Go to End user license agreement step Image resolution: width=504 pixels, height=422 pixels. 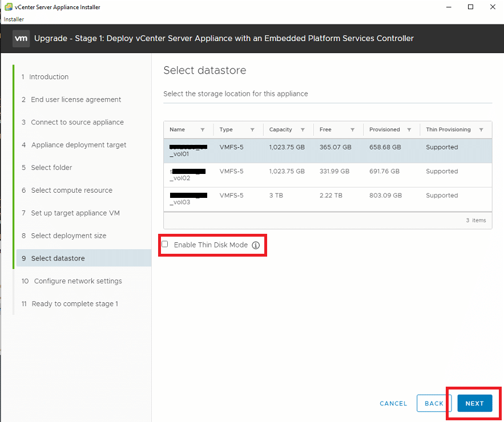point(71,100)
